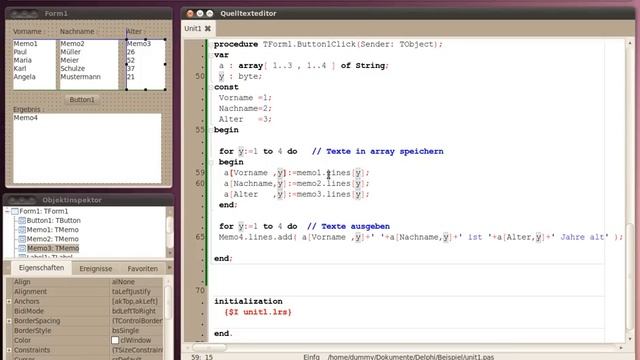Click the 'Einfg' insert mode status indicator
The width and height of the screenshot is (640, 360).
311,357
